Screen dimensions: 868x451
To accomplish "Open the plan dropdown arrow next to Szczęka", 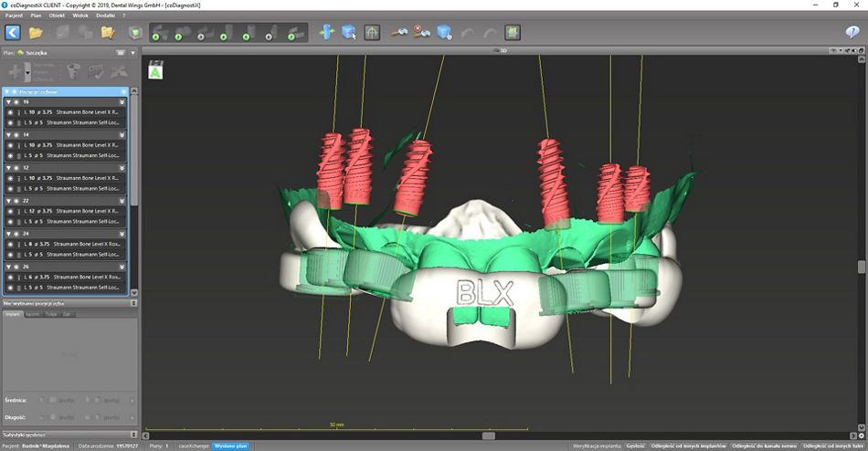I will pos(132,53).
